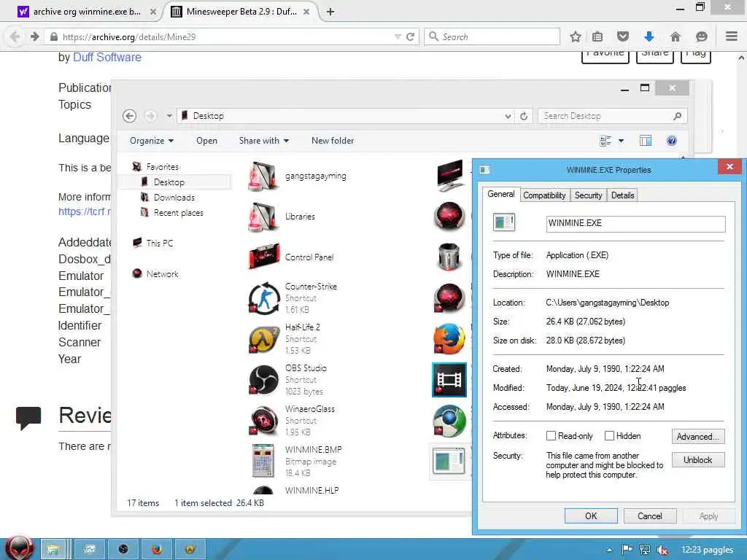Switch to the Security tab
The height and width of the screenshot is (560, 747).
589,195
